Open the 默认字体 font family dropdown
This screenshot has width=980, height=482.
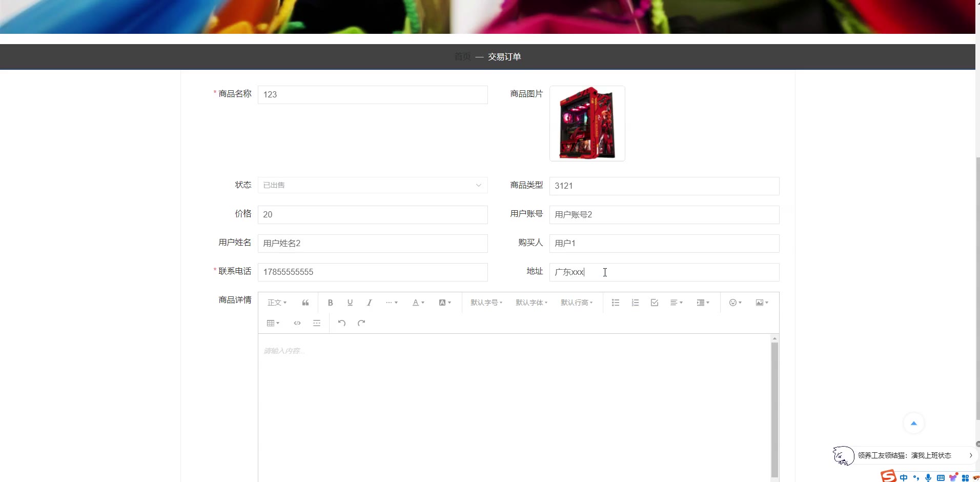point(532,303)
